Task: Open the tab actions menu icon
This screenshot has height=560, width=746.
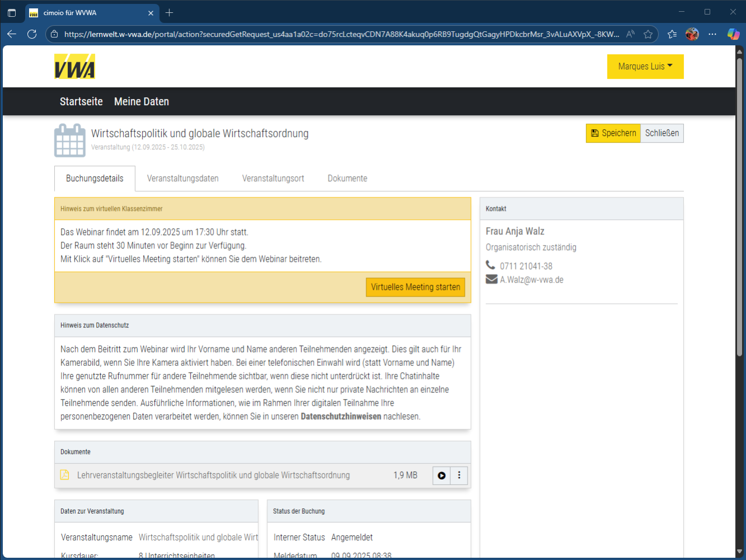Action: 12,12
